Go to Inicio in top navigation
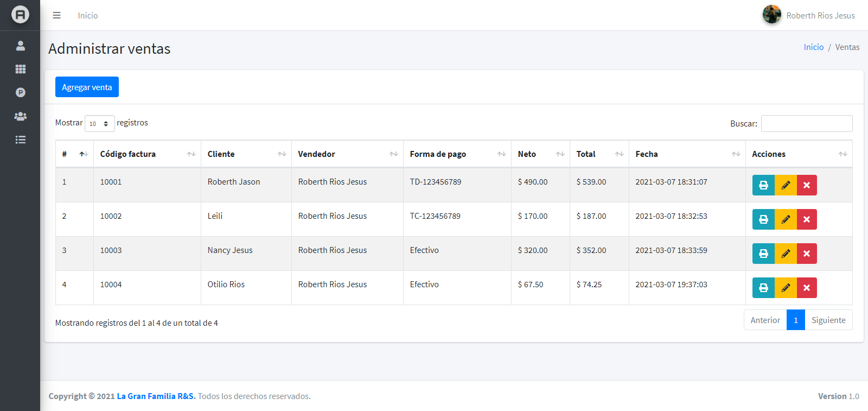 point(88,16)
